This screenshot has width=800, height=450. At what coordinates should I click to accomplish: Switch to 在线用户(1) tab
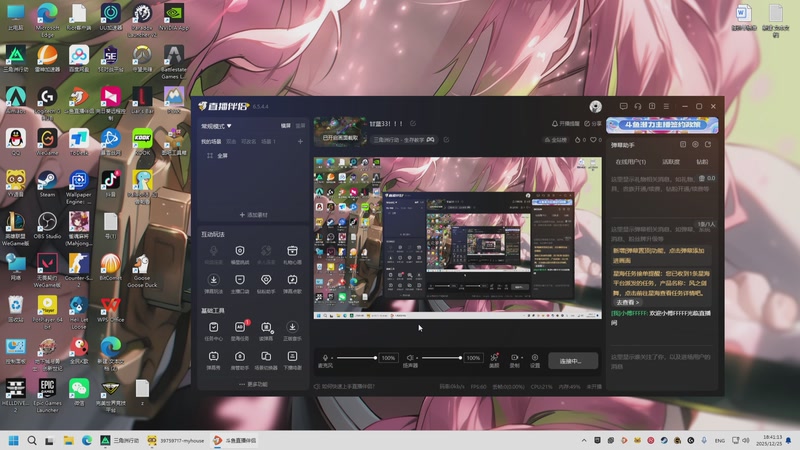click(x=631, y=162)
